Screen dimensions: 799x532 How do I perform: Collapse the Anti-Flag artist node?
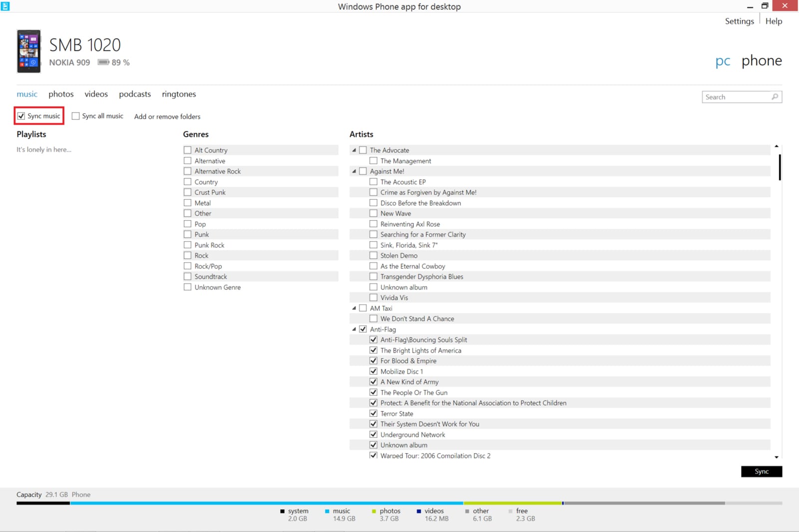pyautogui.click(x=354, y=329)
